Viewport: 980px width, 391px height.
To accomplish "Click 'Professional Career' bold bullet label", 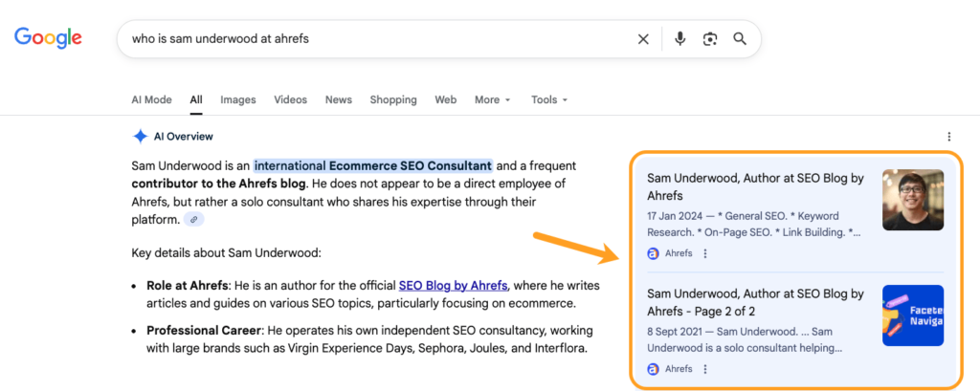I will 203,330.
